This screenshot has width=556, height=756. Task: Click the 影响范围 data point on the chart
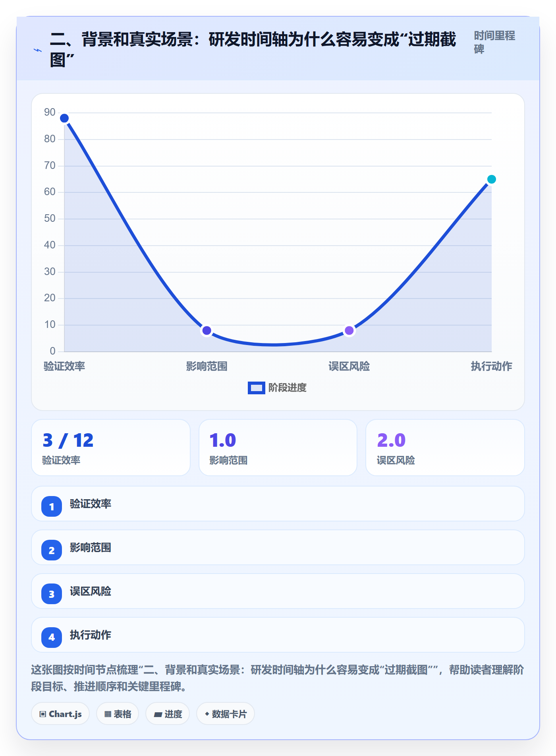pos(207,330)
